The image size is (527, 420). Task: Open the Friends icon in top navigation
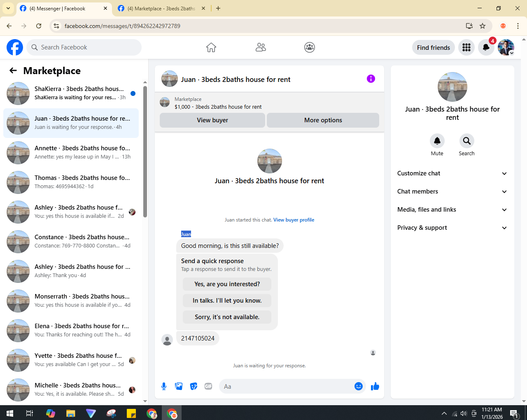coord(261,47)
